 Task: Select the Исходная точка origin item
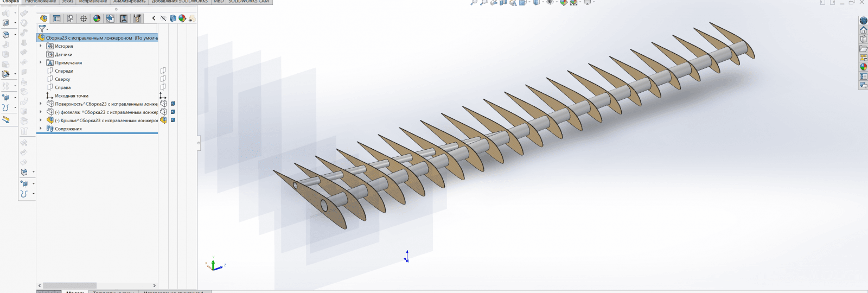coord(71,95)
